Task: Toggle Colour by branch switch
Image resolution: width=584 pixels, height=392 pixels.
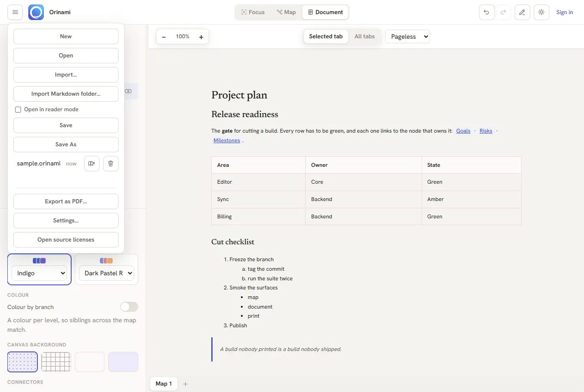Action: click(129, 307)
